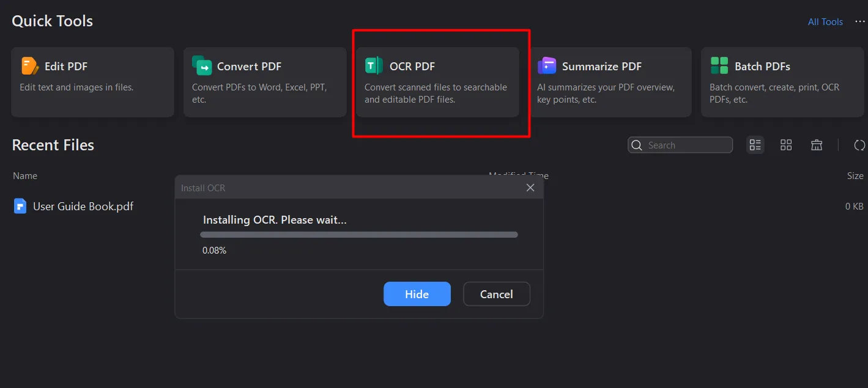Cancel the OCR installation
This screenshot has height=388, width=868.
coord(496,294)
